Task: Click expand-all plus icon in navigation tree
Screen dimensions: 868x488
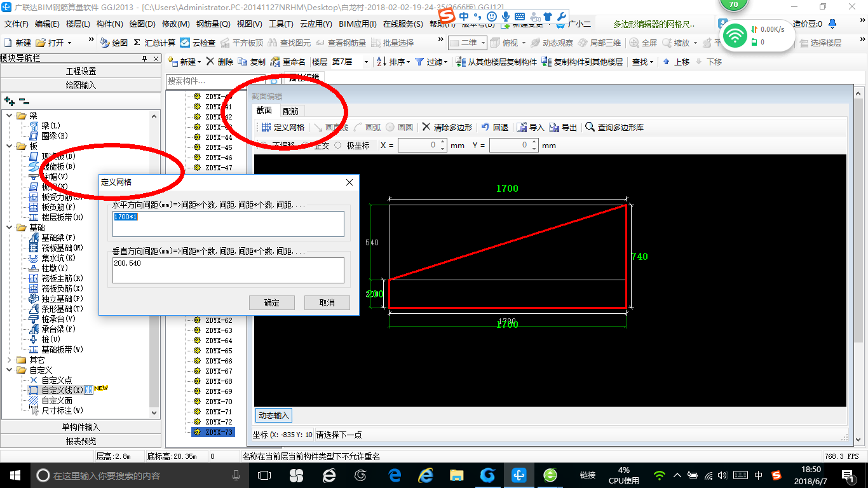Action: tap(9, 100)
